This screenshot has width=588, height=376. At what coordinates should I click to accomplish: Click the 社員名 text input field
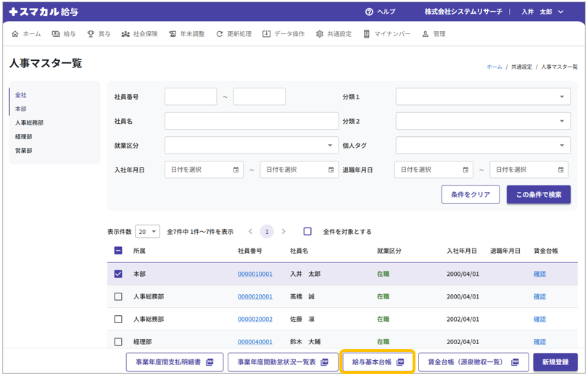click(x=251, y=121)
